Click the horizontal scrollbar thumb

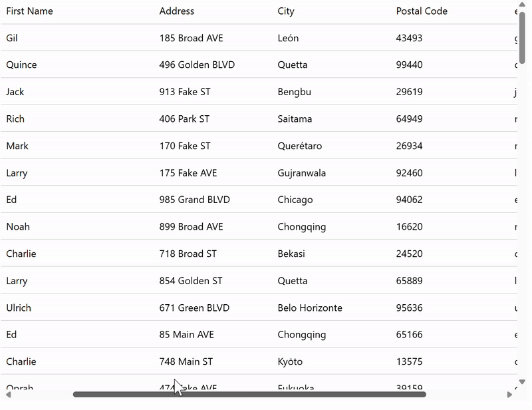tap(249, 395)
